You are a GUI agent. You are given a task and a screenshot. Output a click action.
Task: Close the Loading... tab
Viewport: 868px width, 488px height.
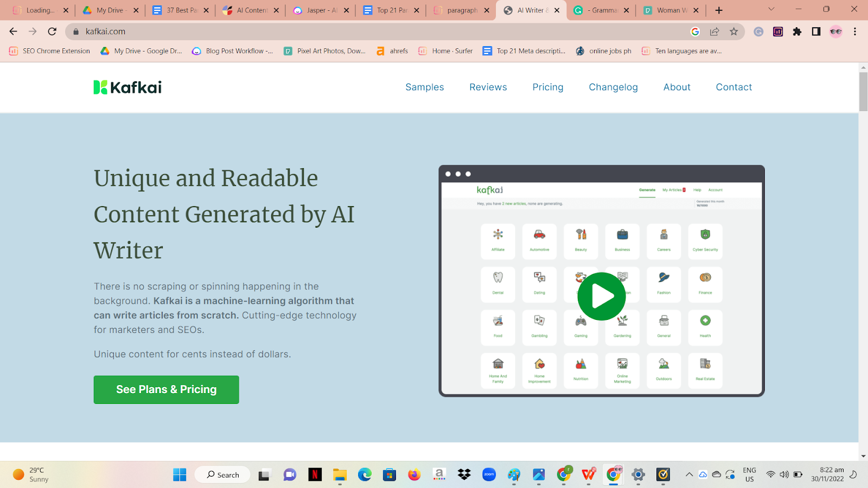click(66, 10)
